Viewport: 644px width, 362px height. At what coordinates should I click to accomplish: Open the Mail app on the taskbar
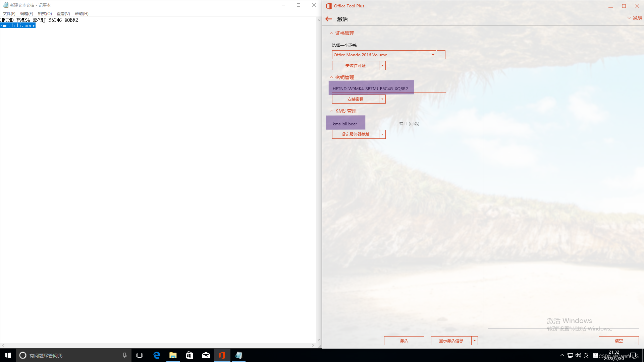[206, 355]
